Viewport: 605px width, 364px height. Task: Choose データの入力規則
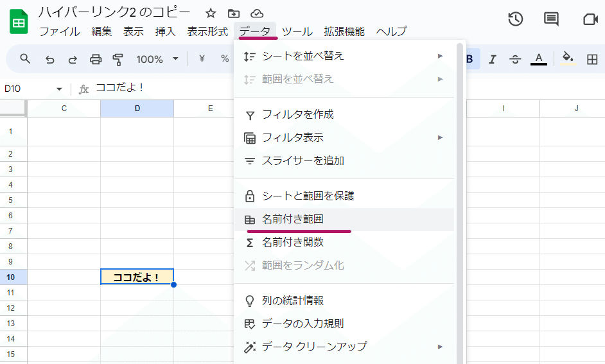tap(344, 324)
